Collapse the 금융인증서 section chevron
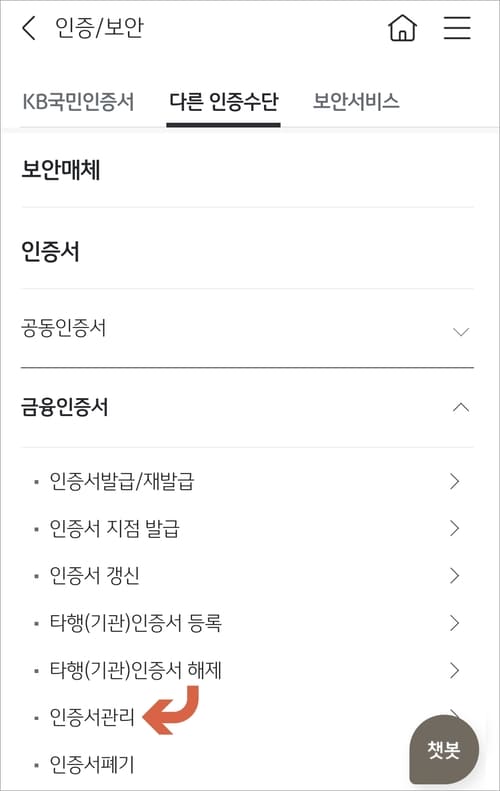The width and height of the screenshot is (500, 791). [x=461, y=407]
